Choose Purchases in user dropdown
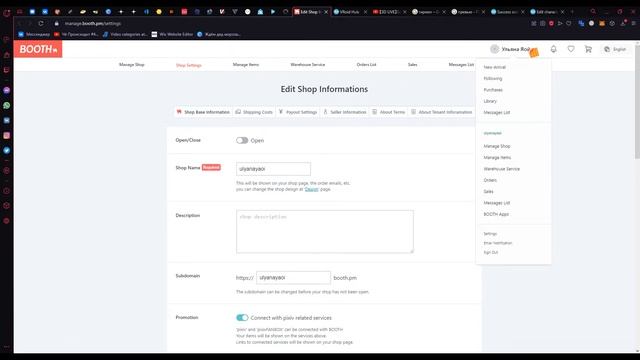This screenshot has width=640, height=360. [493, 90]
